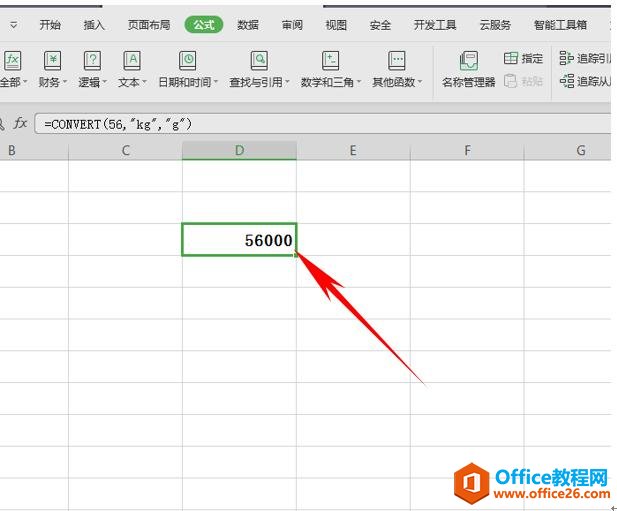Switch to the 安全 tab
617x511 pixels.
(x=380, y=25)
